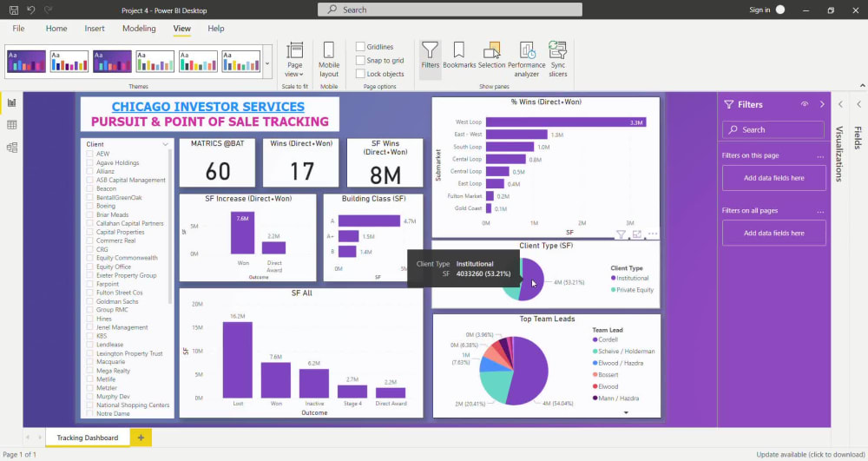Open the Home ribbon tab
The width and height of the screenshot is (868, 461).
click(56, 29)
